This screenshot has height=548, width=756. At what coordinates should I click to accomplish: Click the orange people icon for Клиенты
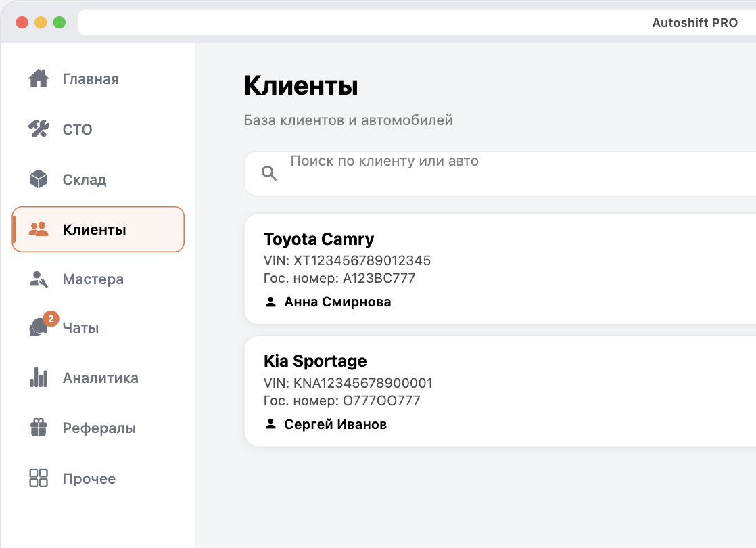[39, 229]
